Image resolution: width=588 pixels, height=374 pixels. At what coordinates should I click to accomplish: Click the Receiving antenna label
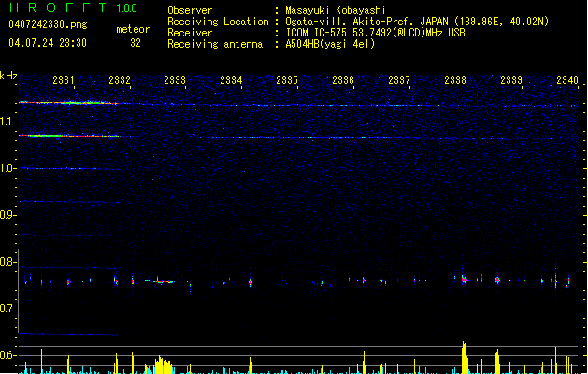pyautogui.click(x=215, y=44)
